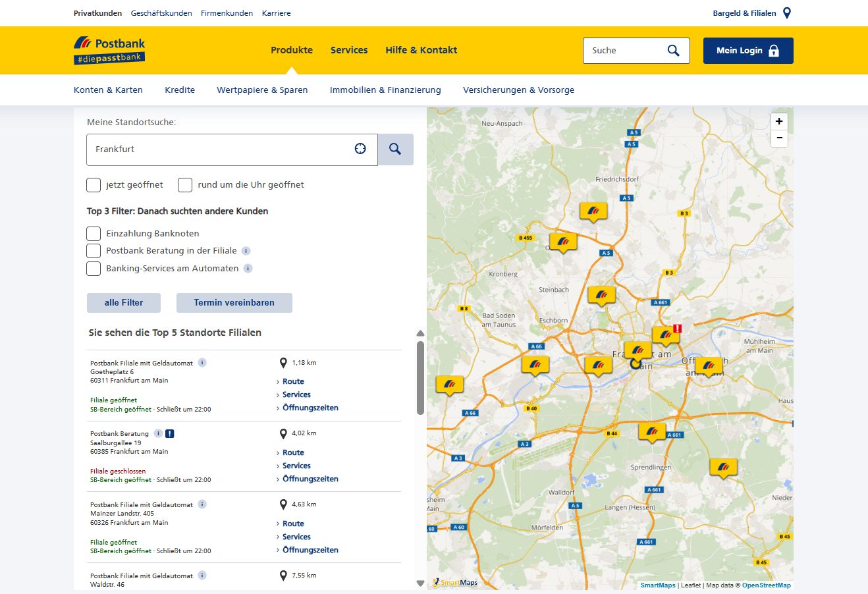Zoom out on the map with minus
868x594 pixels.
pos(779,138)
